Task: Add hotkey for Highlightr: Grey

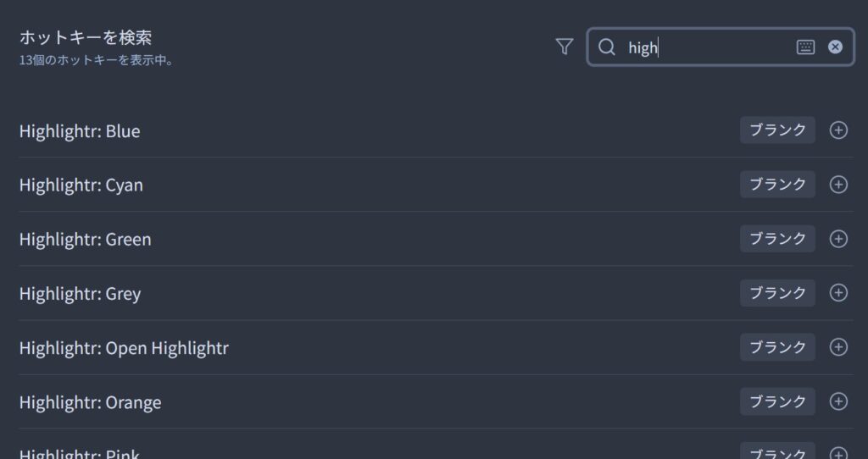Action: click(838, 292)
